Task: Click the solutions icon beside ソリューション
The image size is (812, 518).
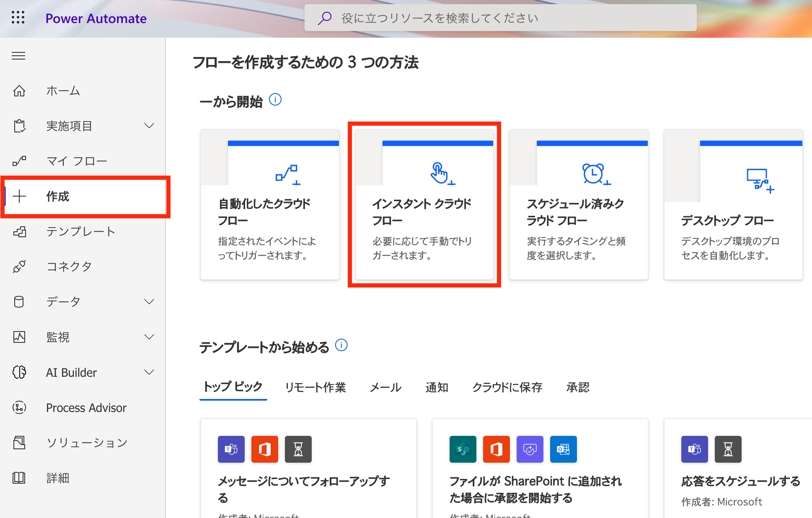Action: (x=19, y=443)
